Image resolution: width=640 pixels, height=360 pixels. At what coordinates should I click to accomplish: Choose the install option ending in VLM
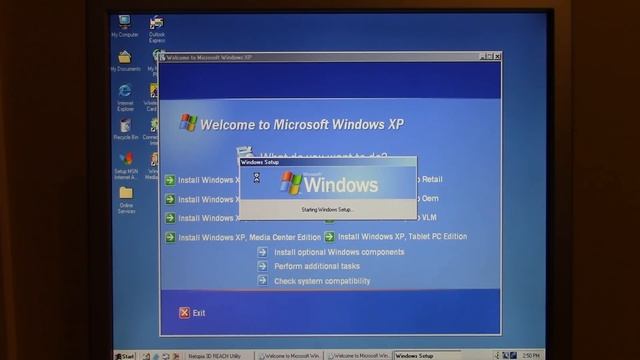click(427, 218)
